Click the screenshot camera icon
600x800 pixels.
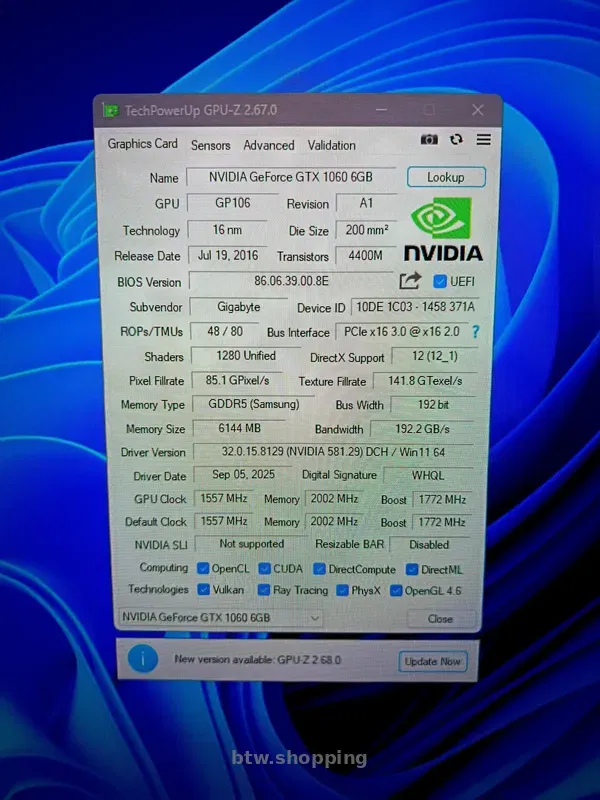(x=429, y=140)
